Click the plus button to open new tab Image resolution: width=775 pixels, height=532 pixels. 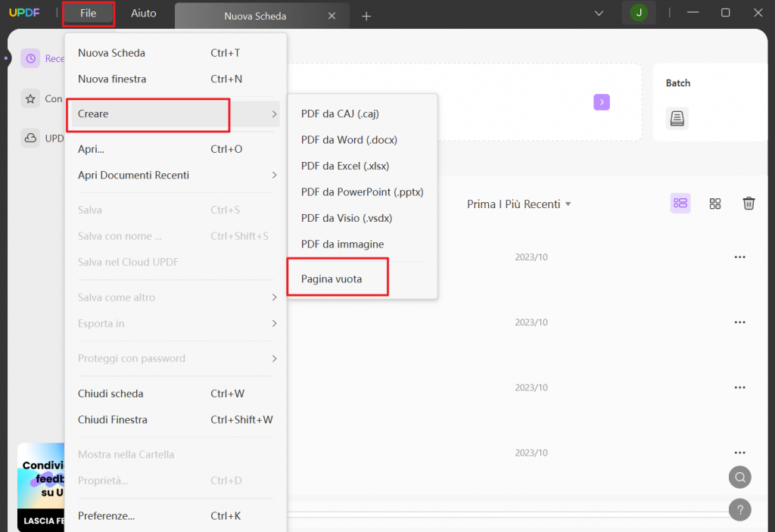pyautogui.click(x=366, y=15)
